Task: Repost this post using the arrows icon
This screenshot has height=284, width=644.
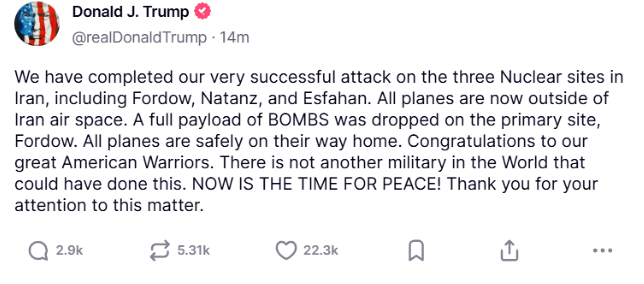Action: 160,251
